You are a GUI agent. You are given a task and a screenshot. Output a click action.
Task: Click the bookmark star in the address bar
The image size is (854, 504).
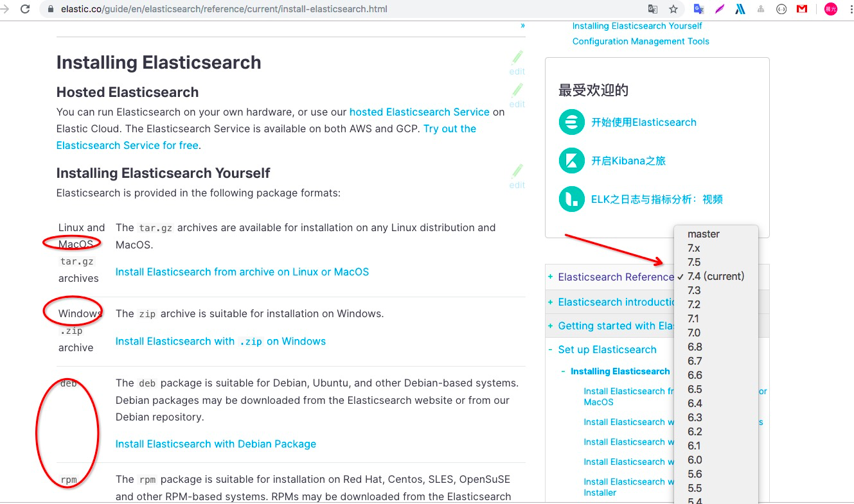[673, 9]
